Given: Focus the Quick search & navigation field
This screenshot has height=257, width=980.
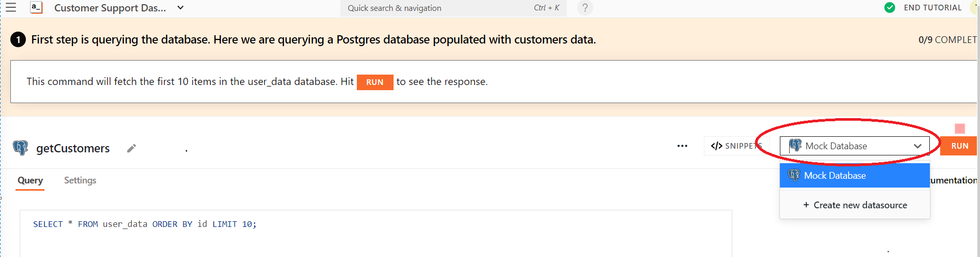Looking at the screenshot, I should (440, 8).
